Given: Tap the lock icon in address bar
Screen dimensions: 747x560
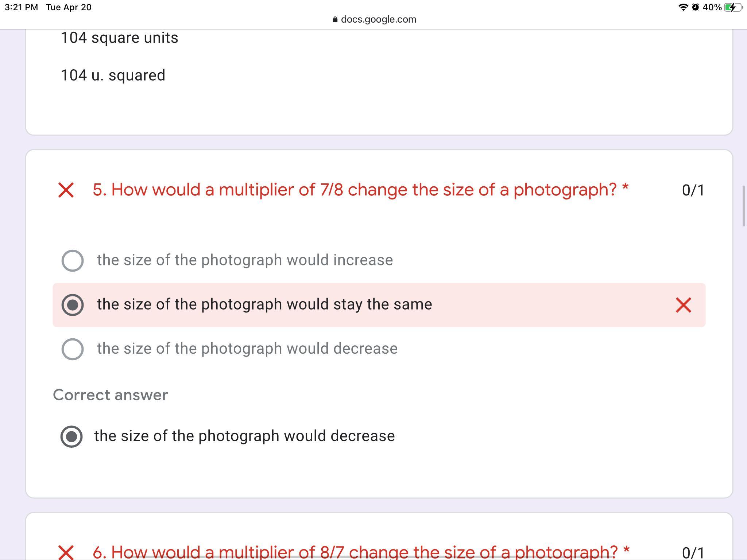Looking at the screenshot, I should [x=335, y=20].
